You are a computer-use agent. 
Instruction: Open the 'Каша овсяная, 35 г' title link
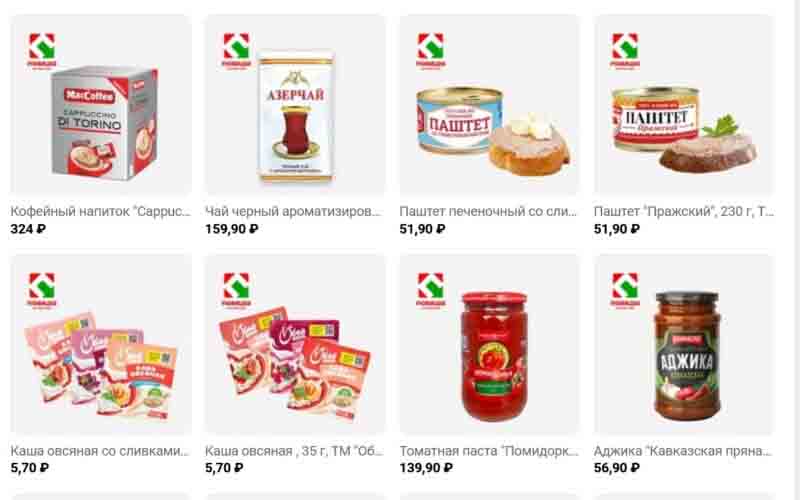(294, 451)
